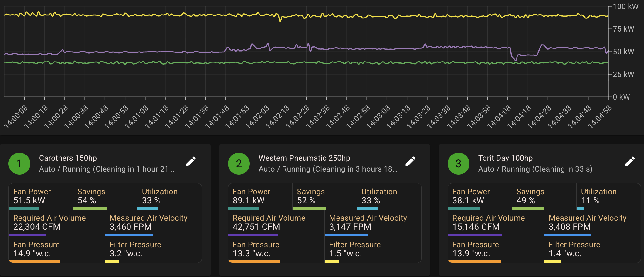Screen dimensions: 644x277
Task: Click the status text "Cleaning in 33 s"
Action: click(x=562, y=169)
